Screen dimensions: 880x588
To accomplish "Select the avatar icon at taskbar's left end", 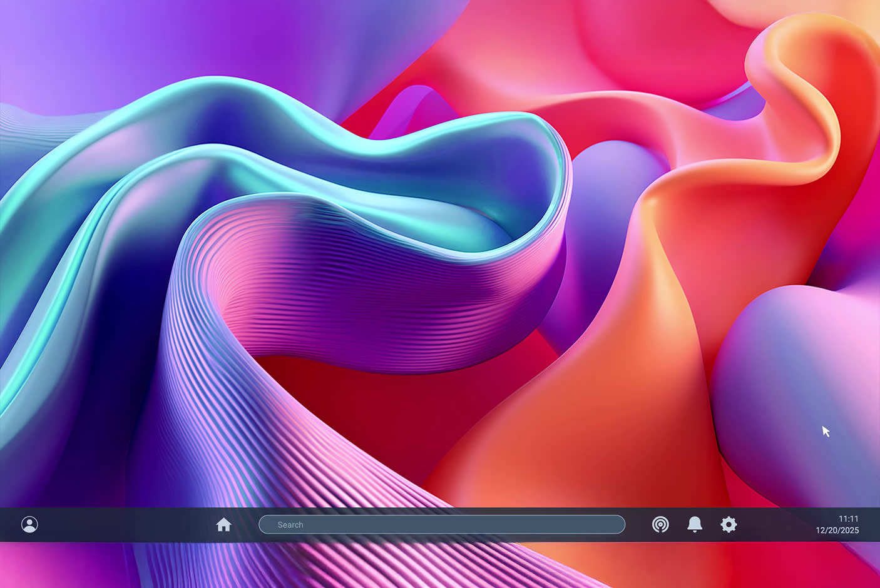I will [x=29, y=524].
